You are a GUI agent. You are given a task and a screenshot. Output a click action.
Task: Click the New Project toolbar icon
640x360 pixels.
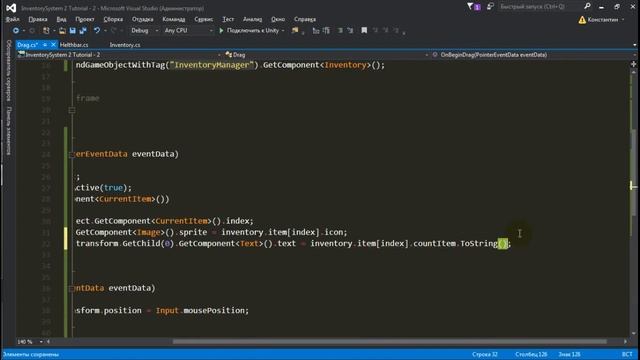pyautogui.click(x=46, y=31)
